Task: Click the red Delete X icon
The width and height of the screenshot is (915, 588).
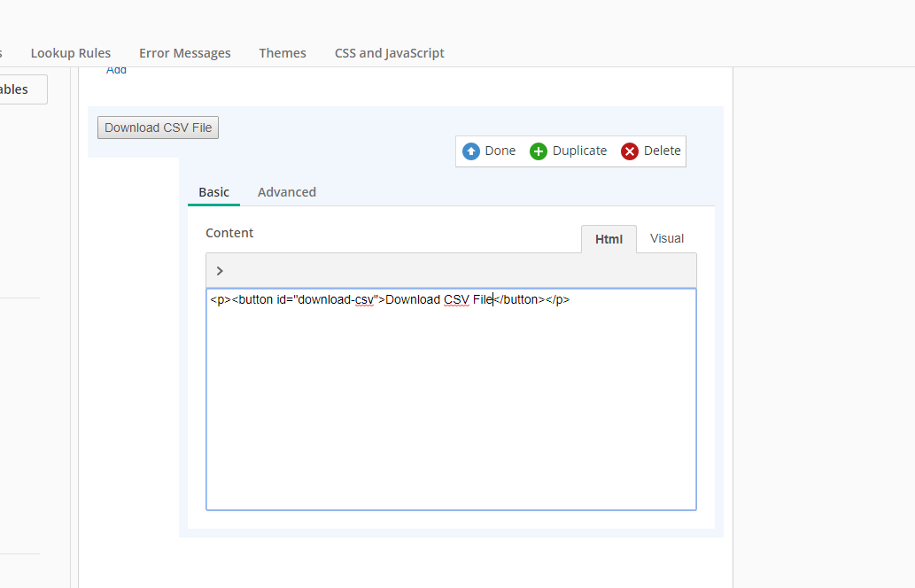Action: point(630,151)
